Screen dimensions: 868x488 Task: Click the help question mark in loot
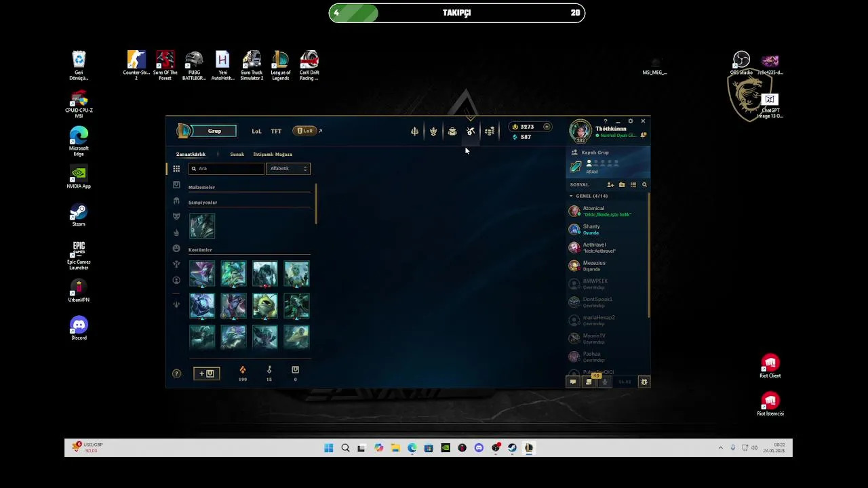pyautogui.click(x=176, y=373)
